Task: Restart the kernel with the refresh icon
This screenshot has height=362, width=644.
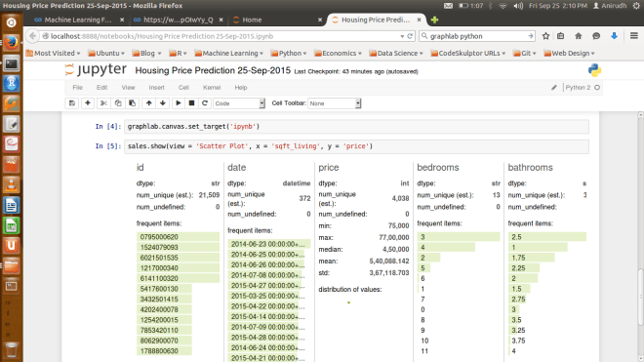Action: pos(205,103)
